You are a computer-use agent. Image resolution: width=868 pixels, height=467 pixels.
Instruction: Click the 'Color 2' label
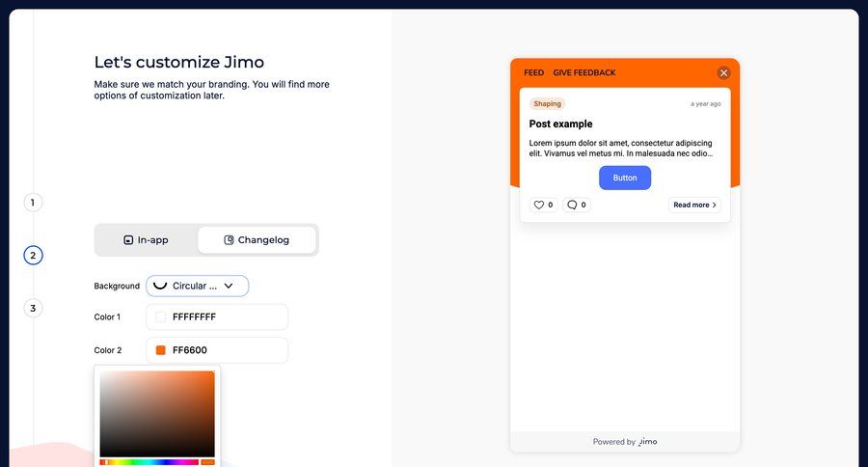(x=107, y=350)
